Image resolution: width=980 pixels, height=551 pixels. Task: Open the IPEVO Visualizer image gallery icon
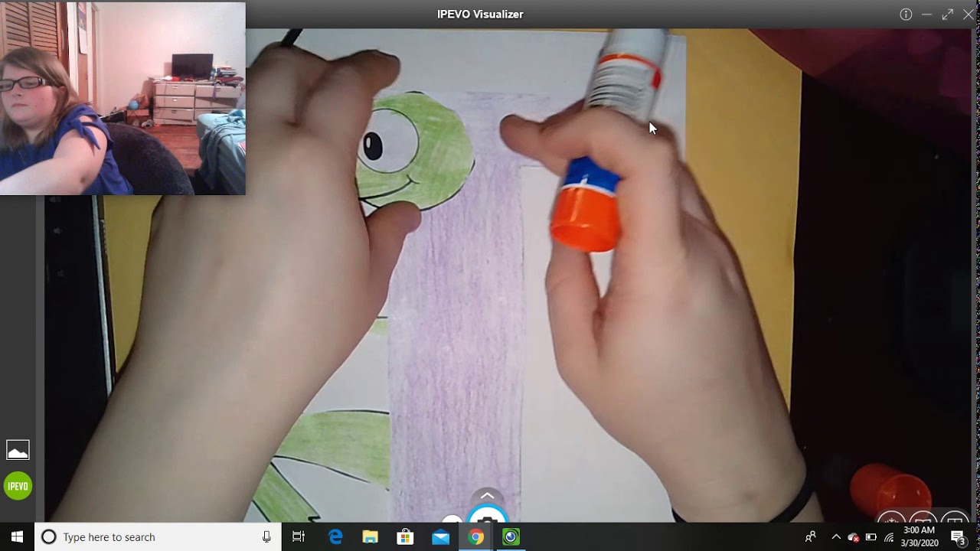18,450
